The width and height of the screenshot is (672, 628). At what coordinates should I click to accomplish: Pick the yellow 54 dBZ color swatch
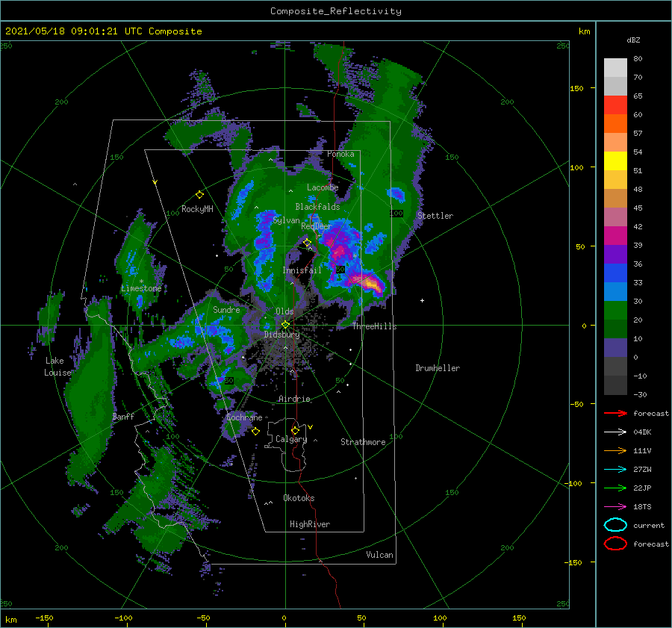pos(615,161)
